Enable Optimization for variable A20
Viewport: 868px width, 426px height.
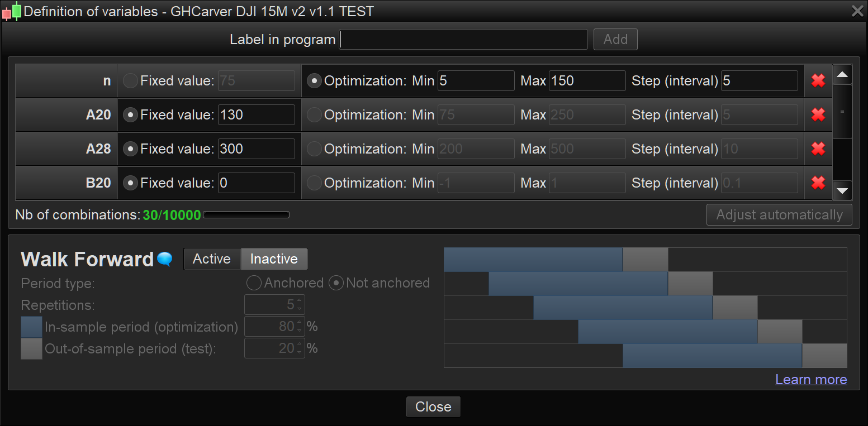click(x=315, y=115)
